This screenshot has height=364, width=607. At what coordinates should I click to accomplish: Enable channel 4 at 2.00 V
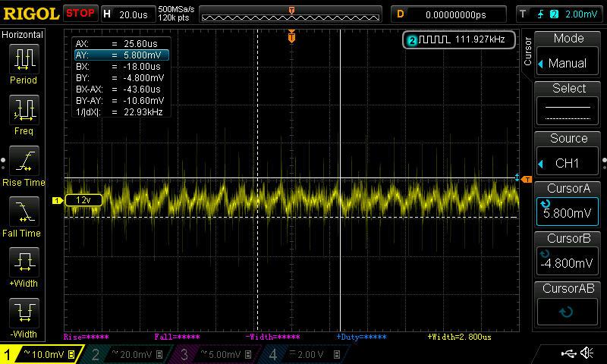point(306,354)
